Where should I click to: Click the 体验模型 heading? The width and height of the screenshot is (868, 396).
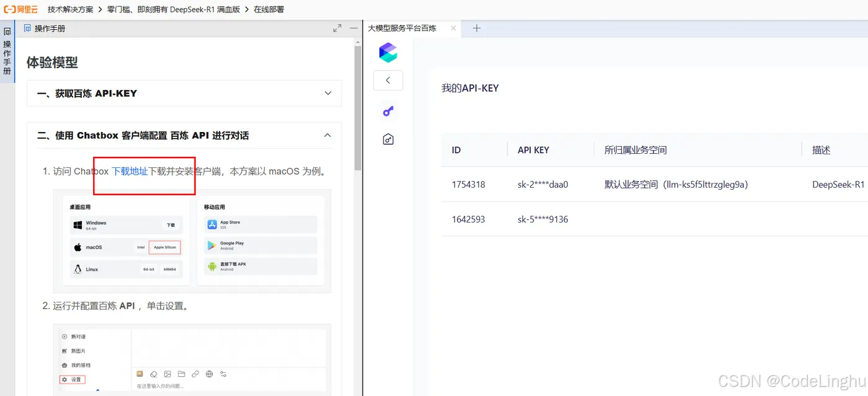52,62
